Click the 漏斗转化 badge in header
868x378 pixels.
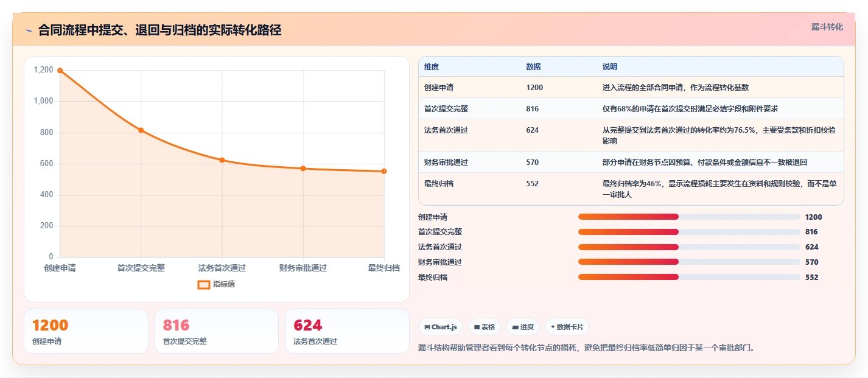click(x=827, y=27)
